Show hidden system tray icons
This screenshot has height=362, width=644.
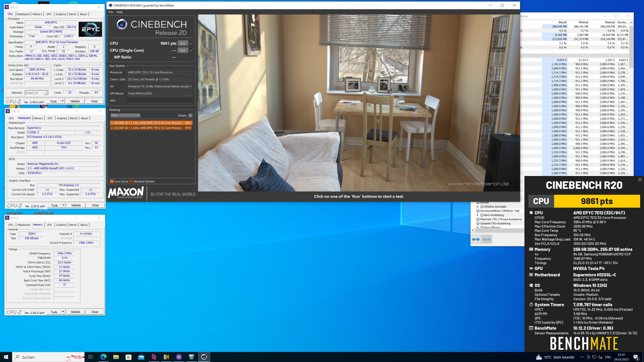pyautogui.click(x=582, y=357)
